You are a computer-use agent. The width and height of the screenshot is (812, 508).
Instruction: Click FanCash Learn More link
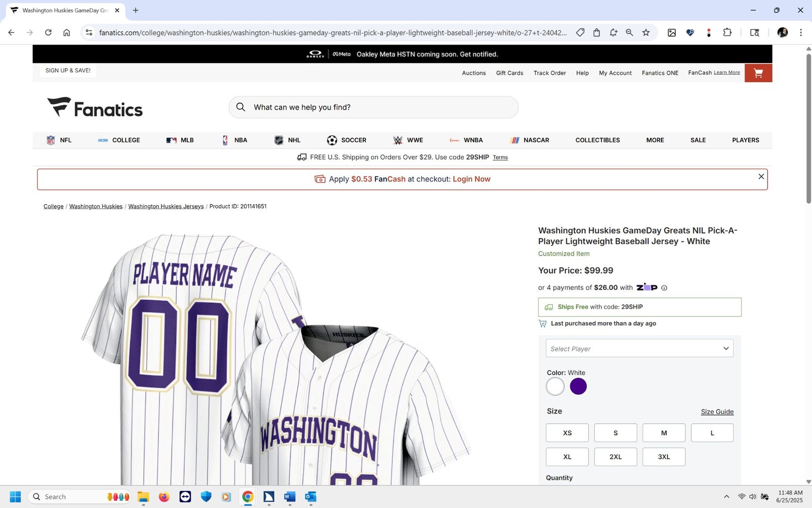pos(727,73)
